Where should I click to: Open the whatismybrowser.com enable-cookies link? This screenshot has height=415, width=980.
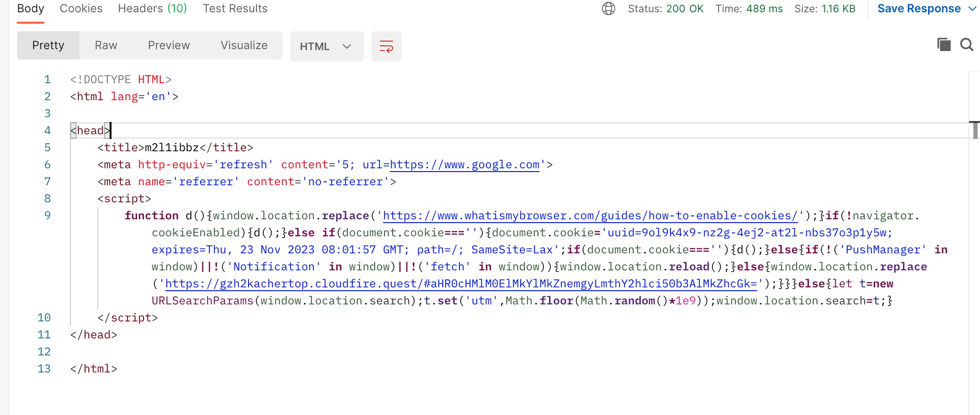(590, 216)
